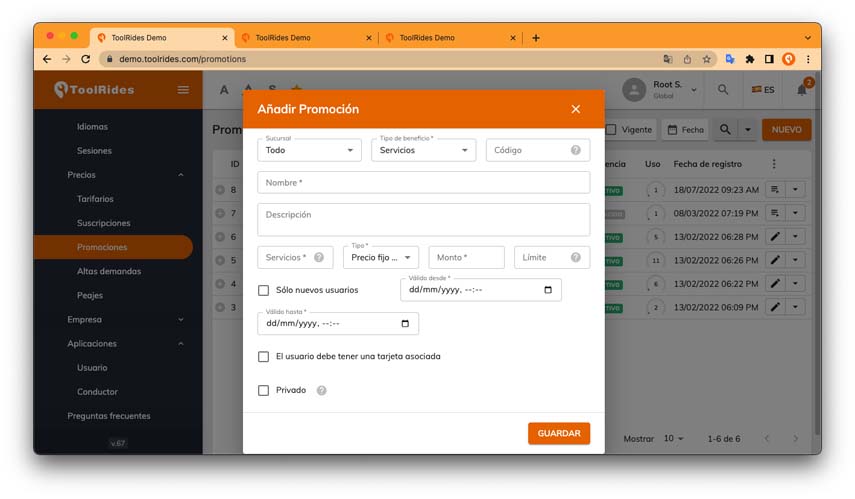The width and height of the screenshot is (855, 499).
Task: Open the hamburger menu next to the ToolRides logo
Action: [x=183, y=90]
